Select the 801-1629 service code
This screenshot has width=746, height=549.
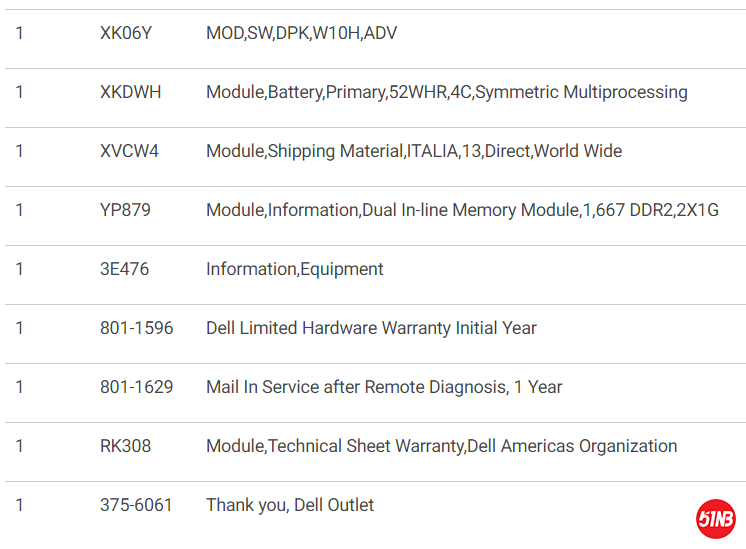tap(136, 387)
